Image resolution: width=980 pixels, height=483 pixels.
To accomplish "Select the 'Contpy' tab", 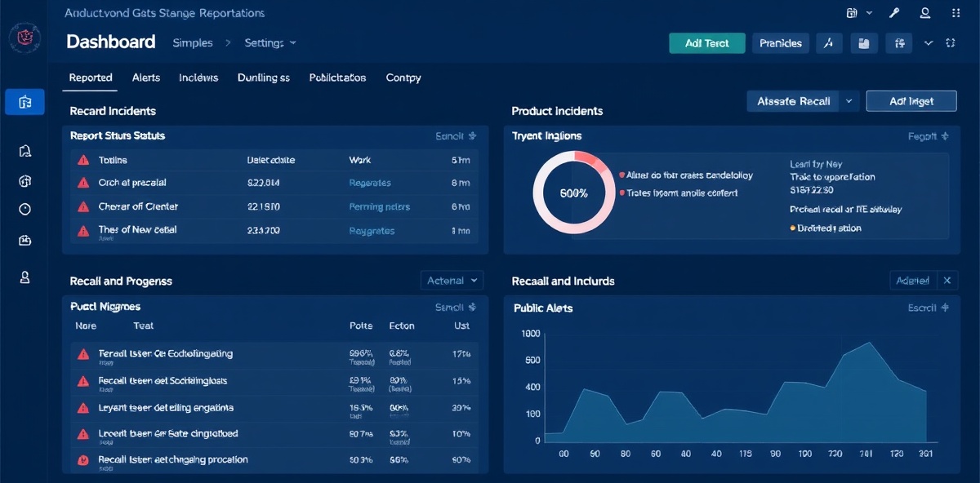I will (403, 78).
